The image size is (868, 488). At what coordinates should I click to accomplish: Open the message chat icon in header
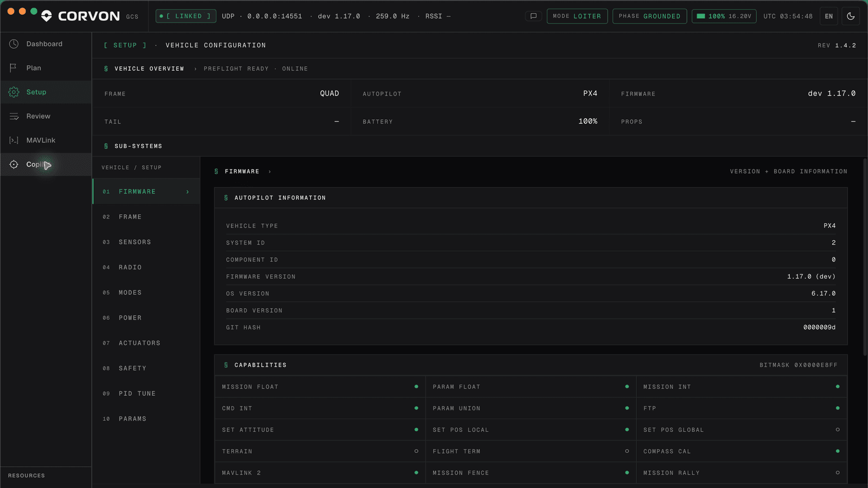[x=533, y=16]
